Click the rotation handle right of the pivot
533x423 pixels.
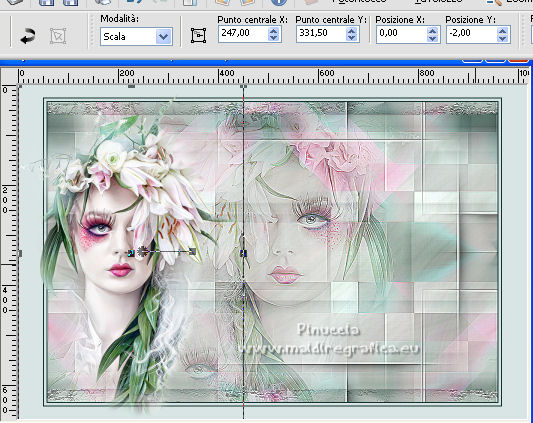pos(192,252)
